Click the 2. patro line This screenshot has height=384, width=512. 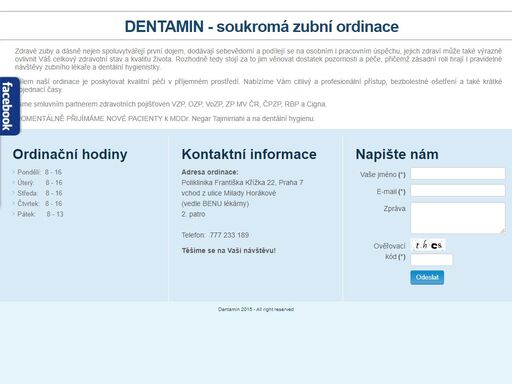(x=193, y=214)
